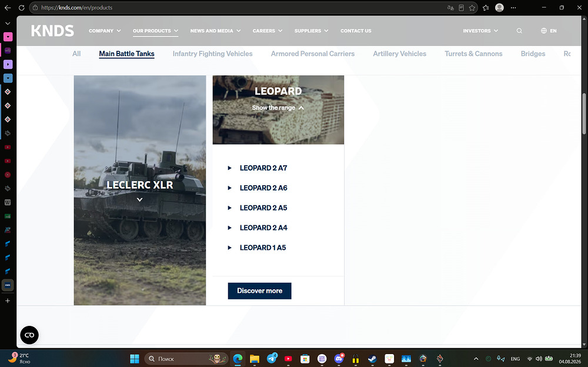Screen dimensions: 588x367
Task: Open the translate page icon in address bar
Action: coord(450,8)
